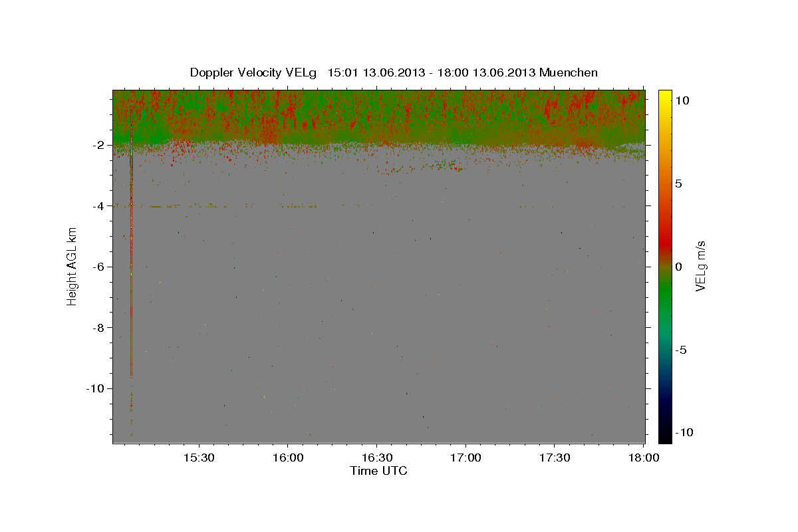Click the -2 height tick label
Image resolution: width=798 pixels, height=532 pixels.
100,145
